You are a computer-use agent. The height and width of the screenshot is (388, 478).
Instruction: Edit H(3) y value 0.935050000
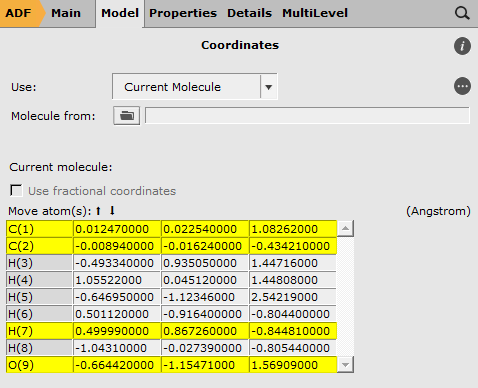[205, 263]
